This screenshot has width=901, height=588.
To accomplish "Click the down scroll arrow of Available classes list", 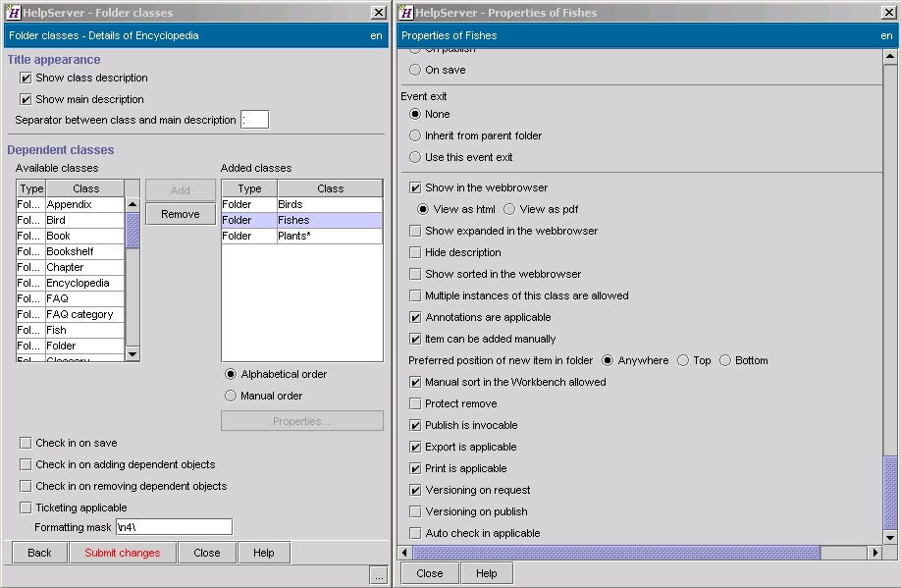I will (132, 352).
